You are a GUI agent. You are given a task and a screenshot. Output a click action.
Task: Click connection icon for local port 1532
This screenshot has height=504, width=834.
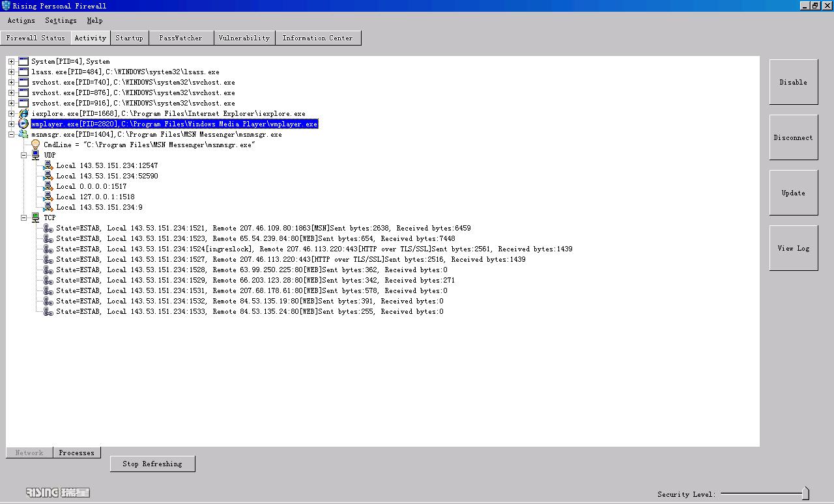click(x=48, y=301)
